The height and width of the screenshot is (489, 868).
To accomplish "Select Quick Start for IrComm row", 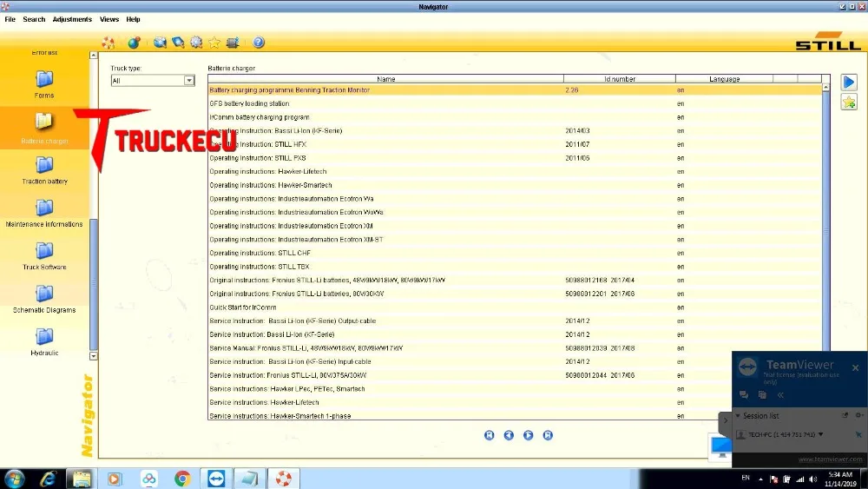I will pos(515,307).
